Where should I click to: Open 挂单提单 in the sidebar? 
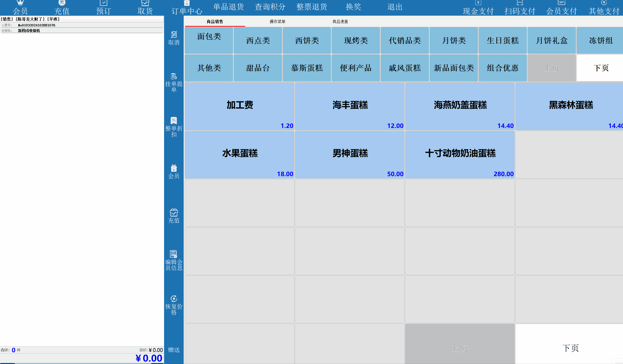[174, 83]
